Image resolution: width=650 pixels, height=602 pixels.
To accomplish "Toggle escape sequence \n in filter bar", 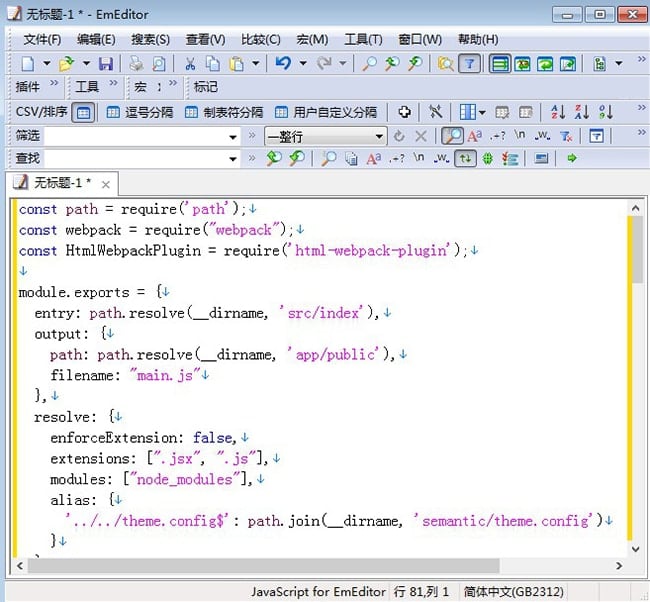I will tap(520, 135).
